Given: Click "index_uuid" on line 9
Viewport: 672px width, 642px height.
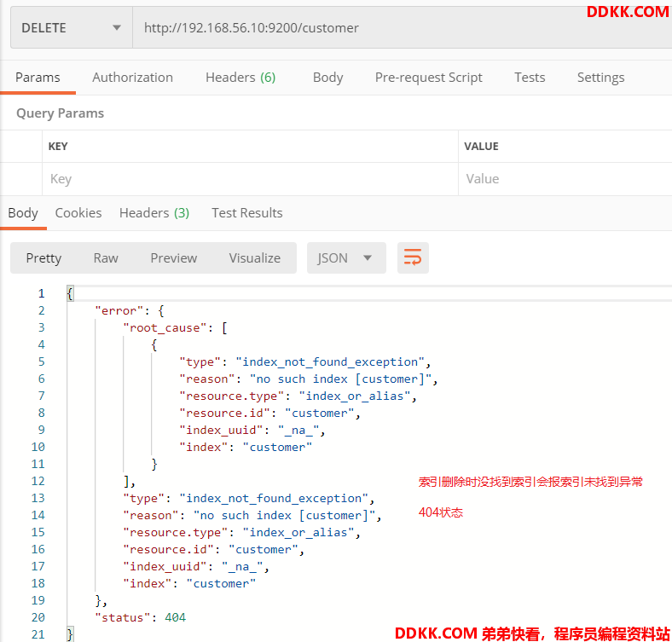Looking at the screenshot, I should click(221, 431).
